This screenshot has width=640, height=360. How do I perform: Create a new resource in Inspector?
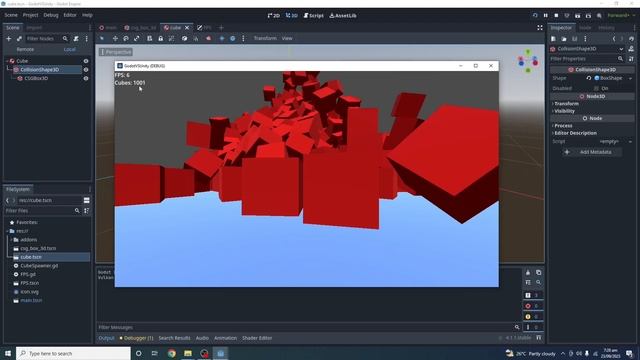coord(553,39)
